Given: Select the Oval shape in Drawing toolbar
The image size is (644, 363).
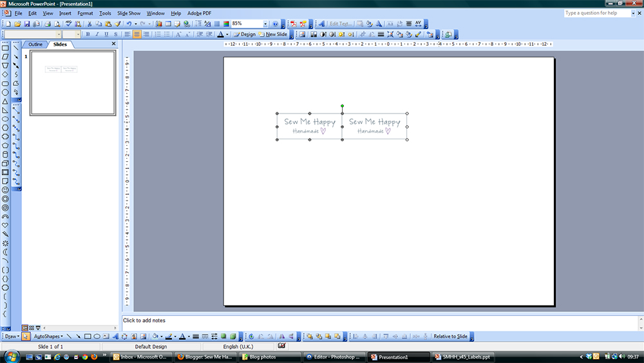Looking at the screenshot, I should click(97, 337).
